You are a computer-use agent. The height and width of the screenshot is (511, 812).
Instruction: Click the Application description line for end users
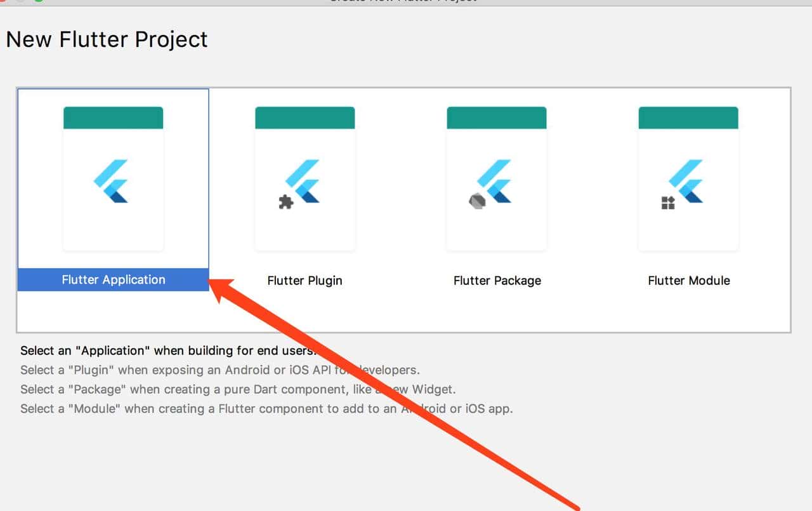tap(167, 350)
